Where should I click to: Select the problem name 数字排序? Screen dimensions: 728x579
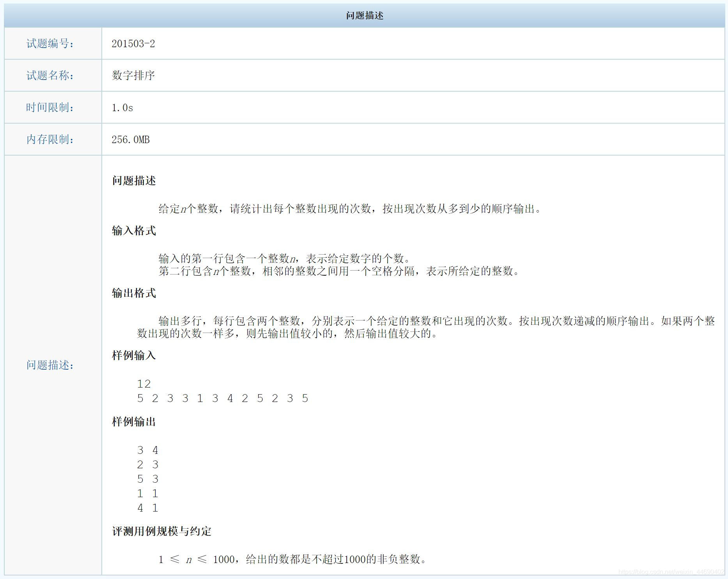(132, 75)
